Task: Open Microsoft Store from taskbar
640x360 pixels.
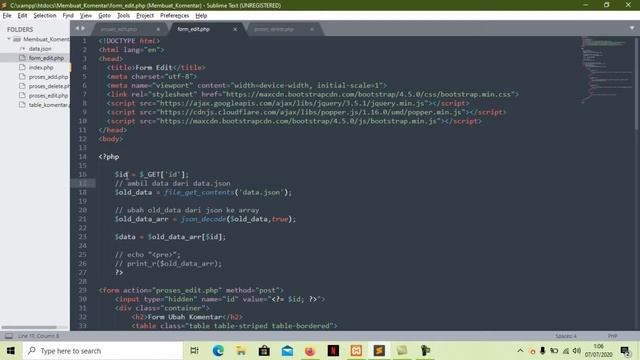Action: [264, 351]
